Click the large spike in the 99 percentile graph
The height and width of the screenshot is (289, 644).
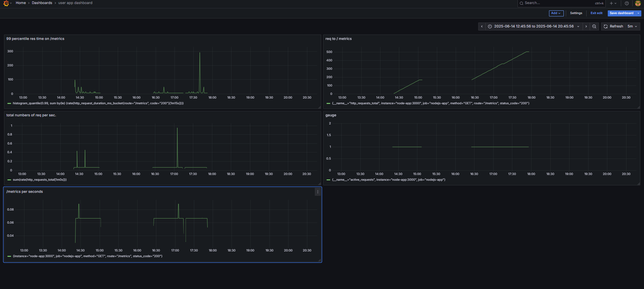click(x=200, y=72)
